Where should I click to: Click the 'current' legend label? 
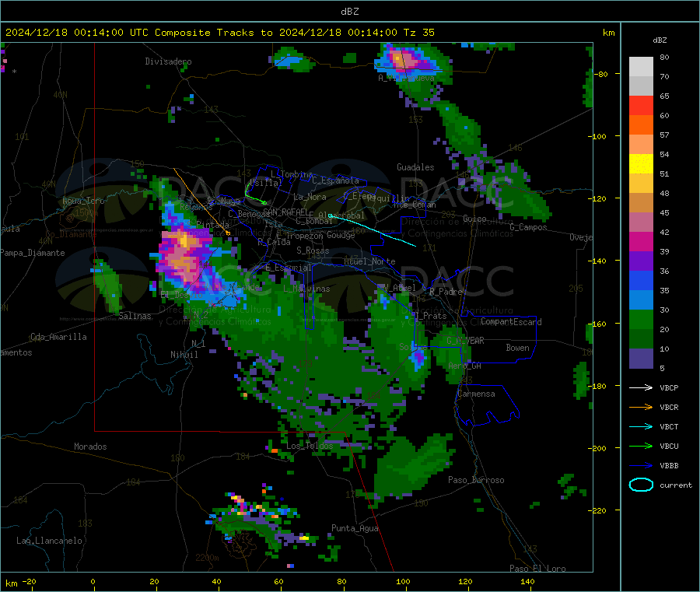676,485
